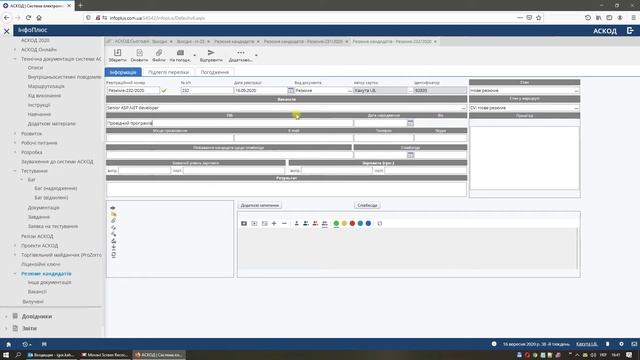Send the document with the Відправити icon
The height and width of the screenshot is (360, 640).
211,53
